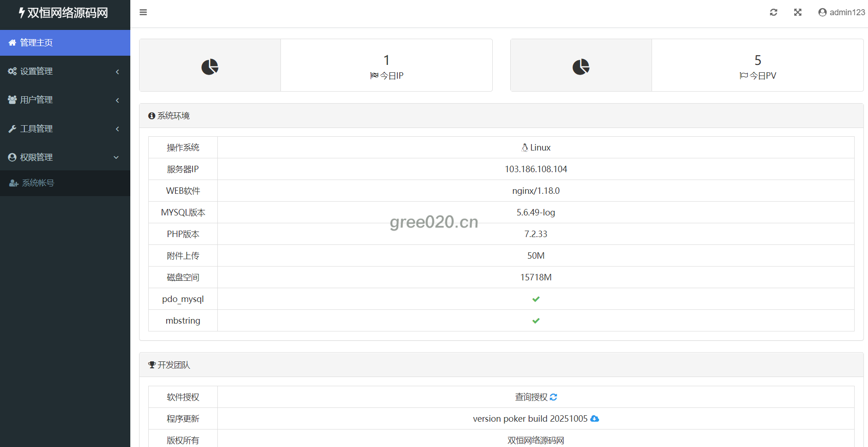The image size is (868, 447).
Task: Expand the 工具管理 menu chevron
Action: tap(117, 129)
